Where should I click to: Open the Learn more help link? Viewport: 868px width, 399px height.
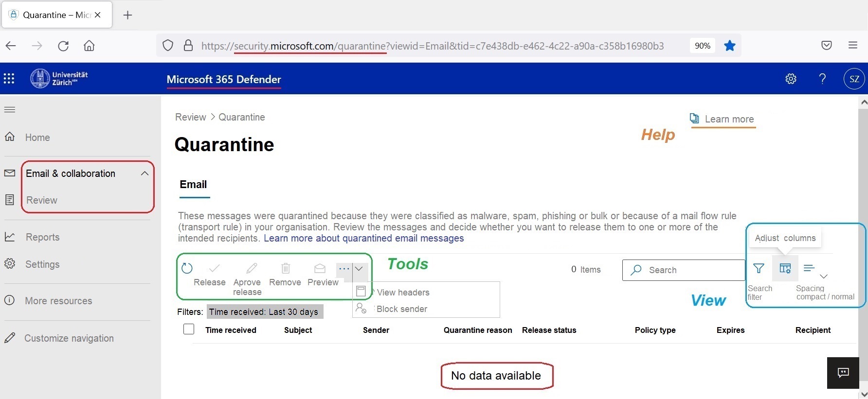pyautogui.click(x=728, y=119)
